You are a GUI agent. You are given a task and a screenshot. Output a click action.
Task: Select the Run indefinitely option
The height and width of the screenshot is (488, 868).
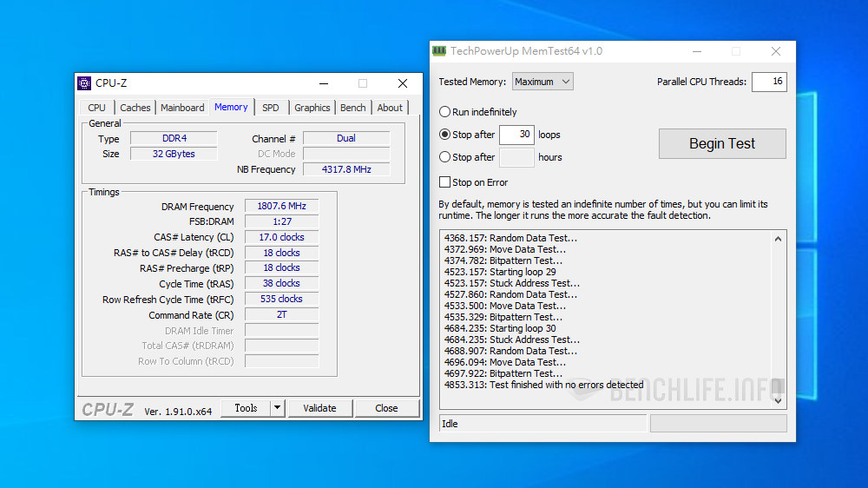point(445,112)
